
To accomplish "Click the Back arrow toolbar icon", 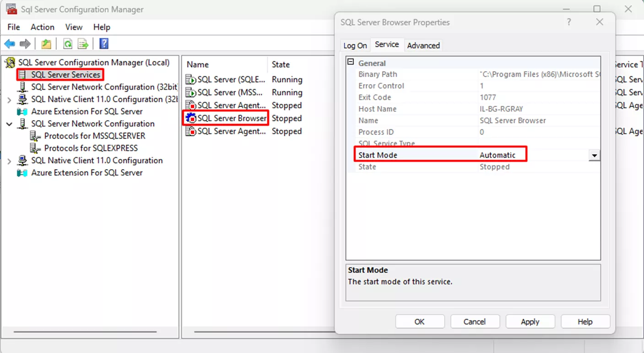I will click(10, 44).
